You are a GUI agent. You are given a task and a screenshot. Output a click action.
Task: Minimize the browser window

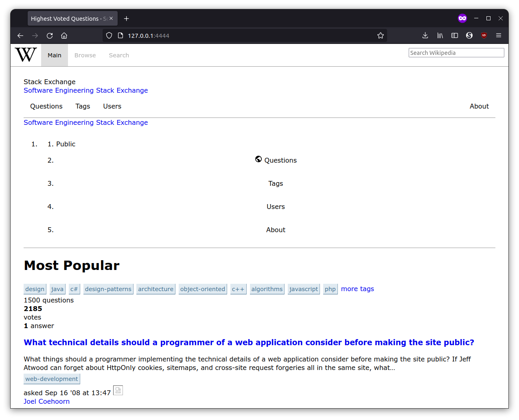[476, 18]
